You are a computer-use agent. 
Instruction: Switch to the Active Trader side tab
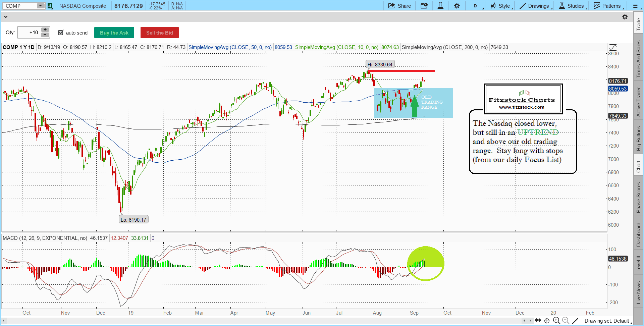tap(639, 102)
